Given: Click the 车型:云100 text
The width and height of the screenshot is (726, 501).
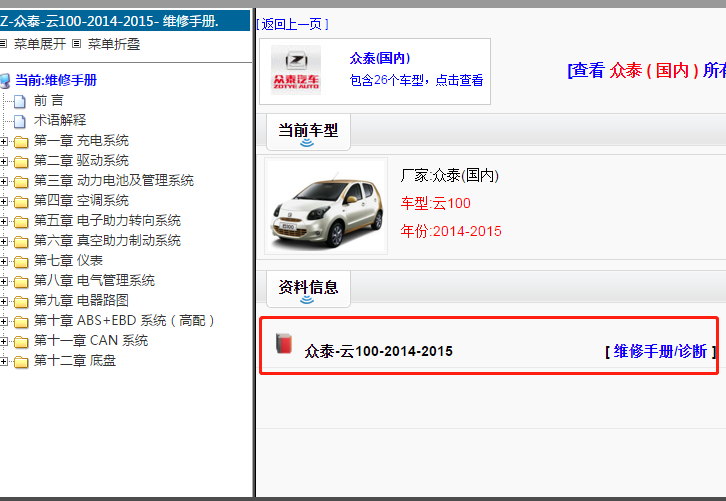Looking at the screenshot, I should tap(436, 203).
